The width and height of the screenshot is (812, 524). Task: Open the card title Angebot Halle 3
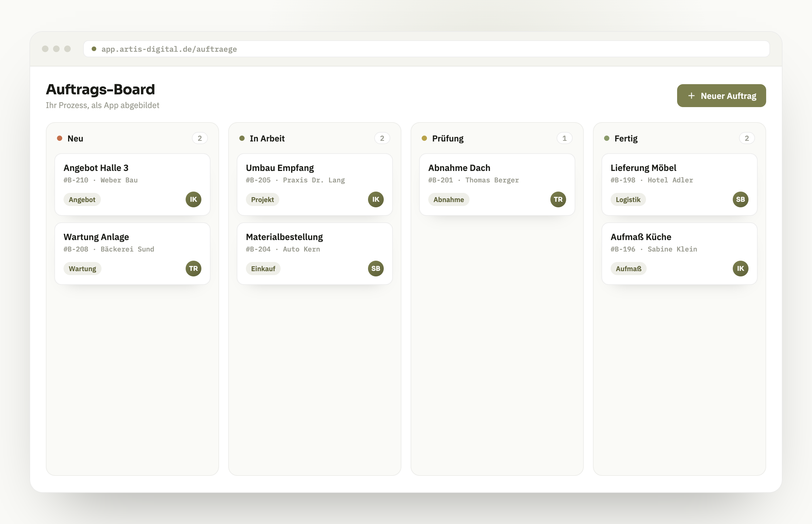96,168
